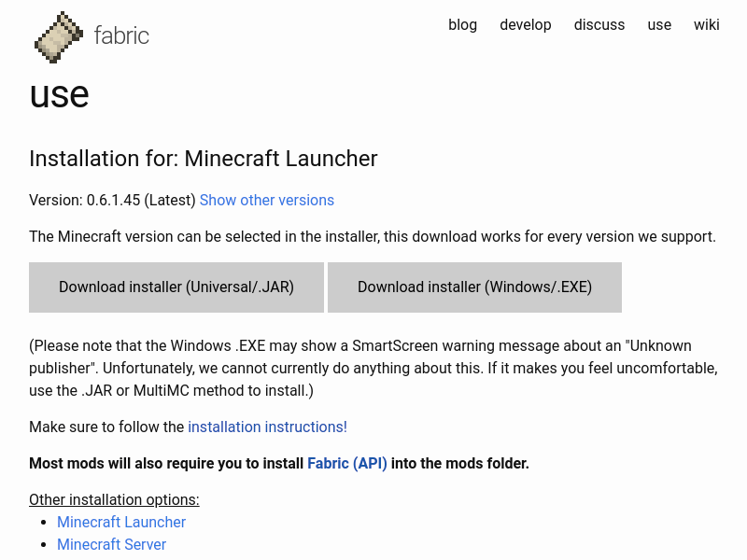
Task: Open the blog navigation item
Action: [x=462, y=25]
